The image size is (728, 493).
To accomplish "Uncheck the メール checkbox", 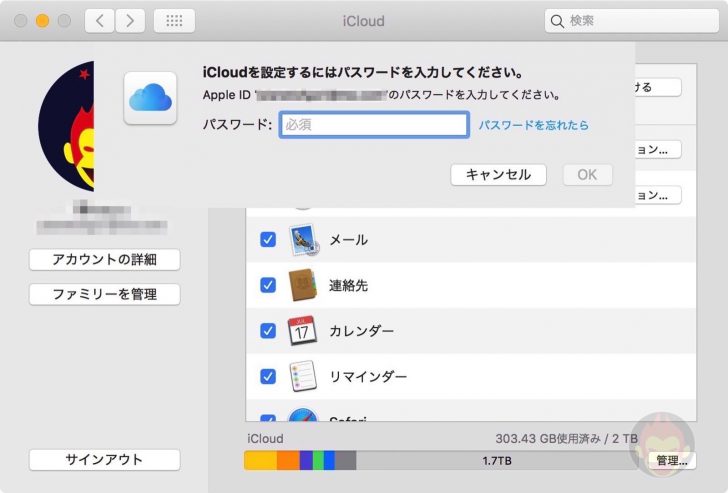I will click(x=268, y=240).
